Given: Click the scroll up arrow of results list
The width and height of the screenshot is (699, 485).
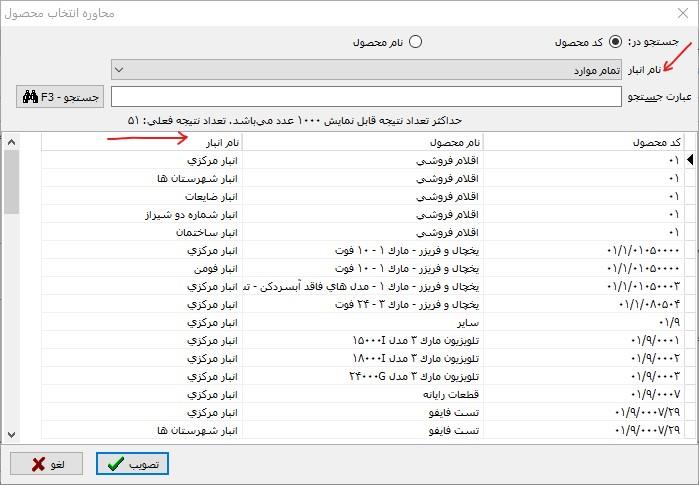Looking at the screenshot, I should coord(11,142).
